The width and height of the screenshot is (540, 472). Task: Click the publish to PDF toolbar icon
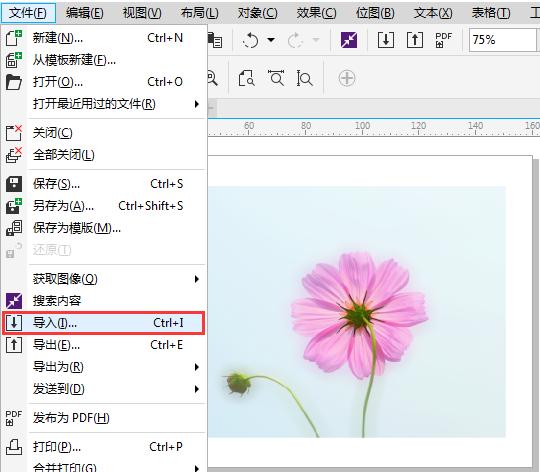pos(444,40)
